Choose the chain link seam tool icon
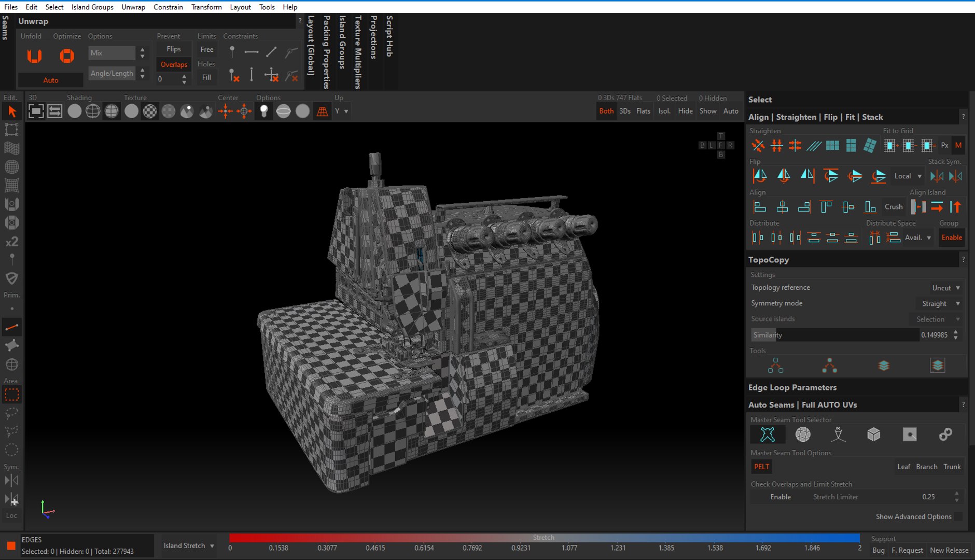The width and height of the screenshot is (975, 560). [x=945, y=435]
